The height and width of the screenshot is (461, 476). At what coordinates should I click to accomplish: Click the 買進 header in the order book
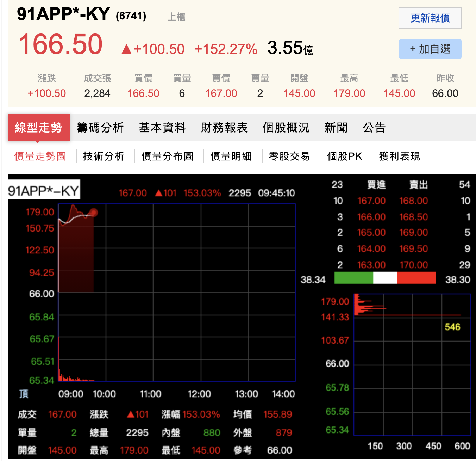point(376,185)
